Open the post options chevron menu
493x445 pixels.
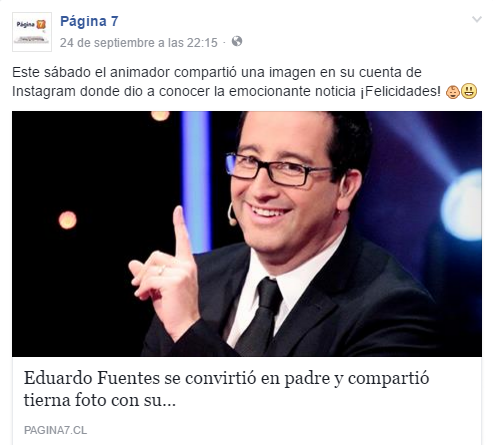pyautogui.click(x=477, y=19)
